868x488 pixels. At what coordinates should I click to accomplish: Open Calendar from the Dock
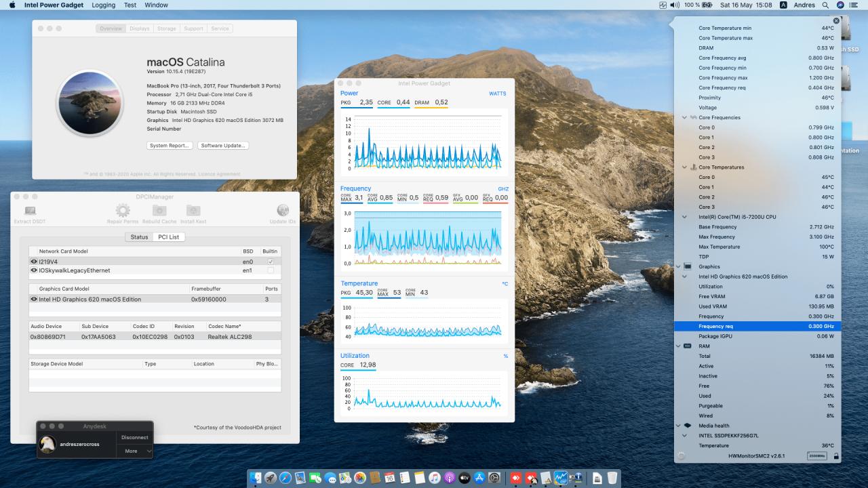pyautogui.click(x=390, y=478)
